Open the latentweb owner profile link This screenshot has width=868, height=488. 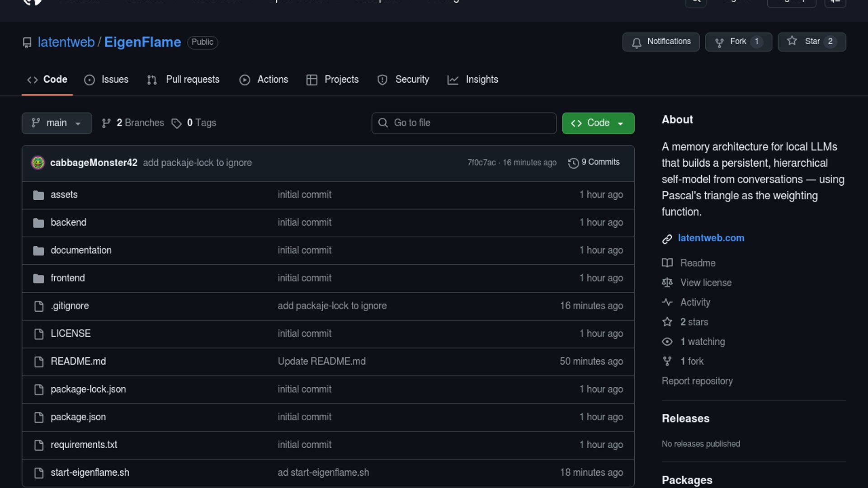(x=66, y=42)
